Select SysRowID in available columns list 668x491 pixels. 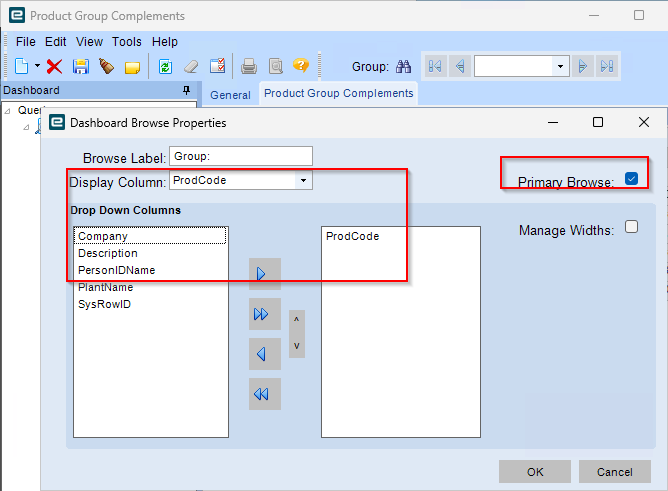point(150,304)
